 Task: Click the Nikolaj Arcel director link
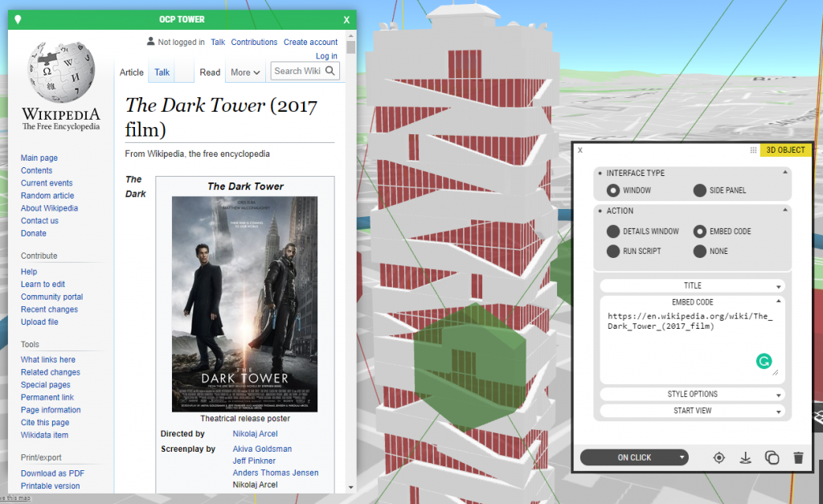tap(255, 433)
